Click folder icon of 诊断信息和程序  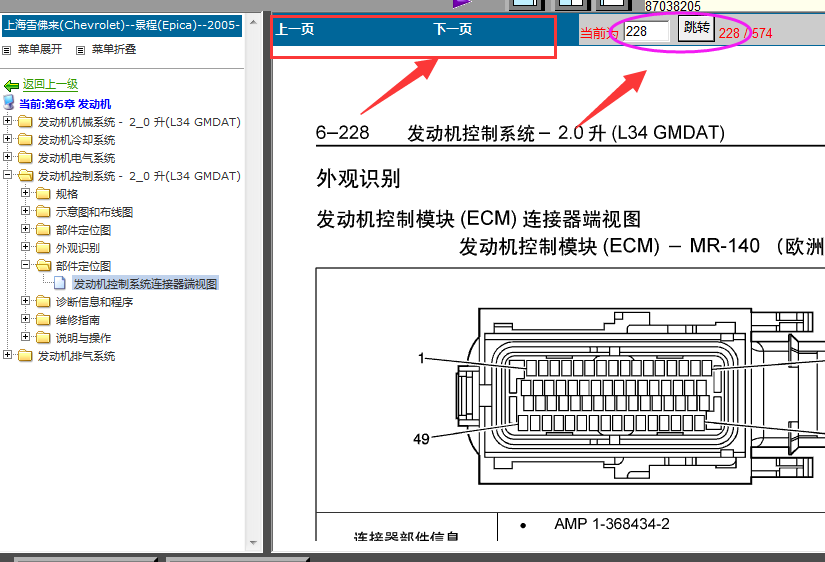pyautogui.click(x=43, y=302)
